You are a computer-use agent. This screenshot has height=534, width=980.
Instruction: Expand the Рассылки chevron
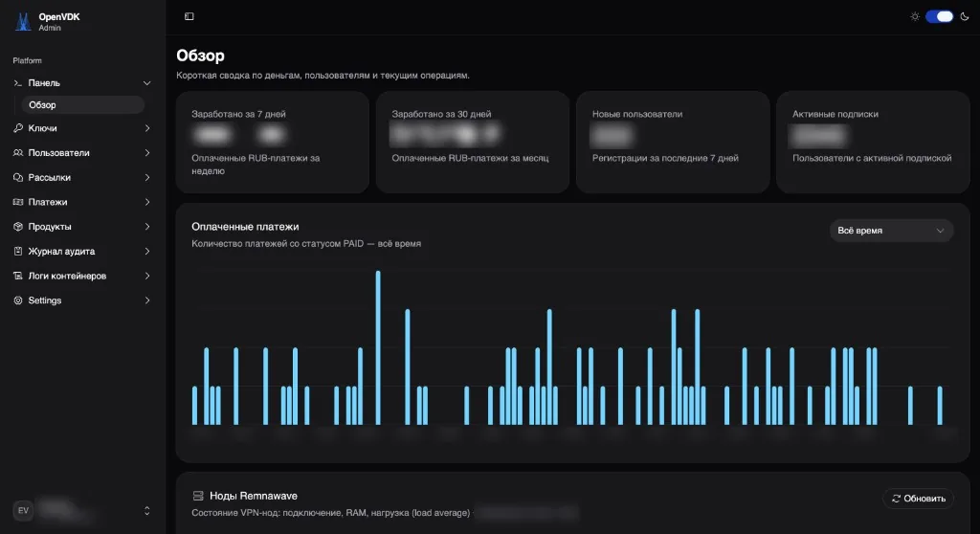point(146,178)
